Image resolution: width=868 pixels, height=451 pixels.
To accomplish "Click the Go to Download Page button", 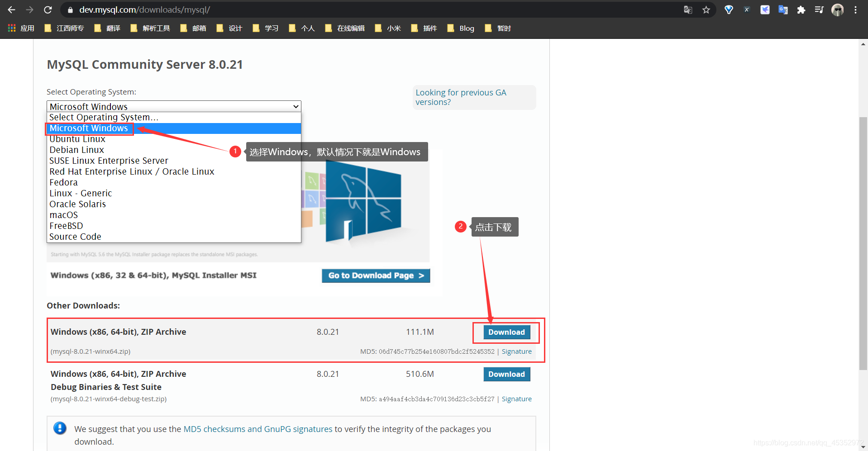I will coord(376,275).
